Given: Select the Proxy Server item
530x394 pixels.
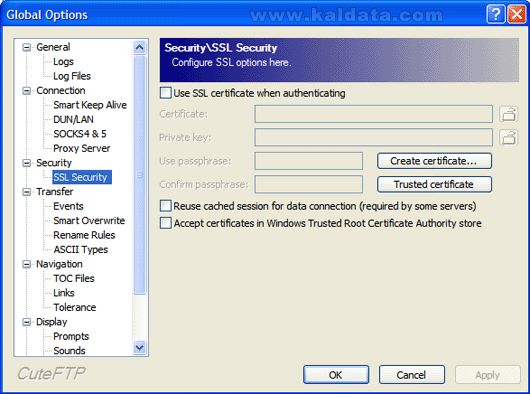Looking at the screenshot, I should [x=82, y=148].
